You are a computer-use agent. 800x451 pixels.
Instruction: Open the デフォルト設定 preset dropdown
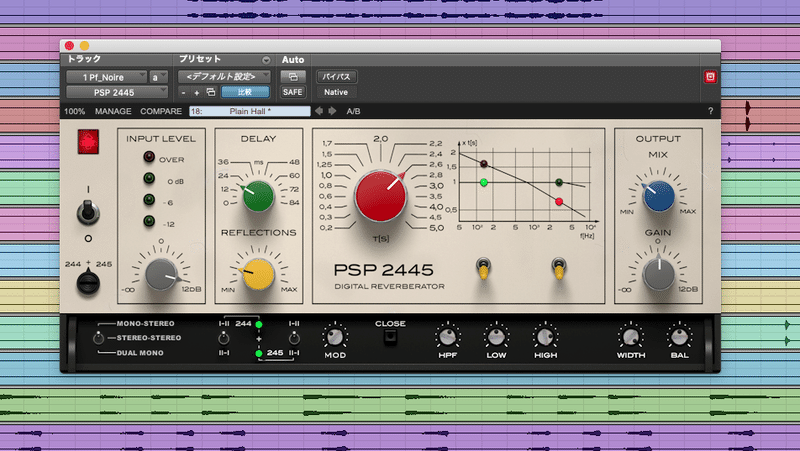[x=224, y=77]
